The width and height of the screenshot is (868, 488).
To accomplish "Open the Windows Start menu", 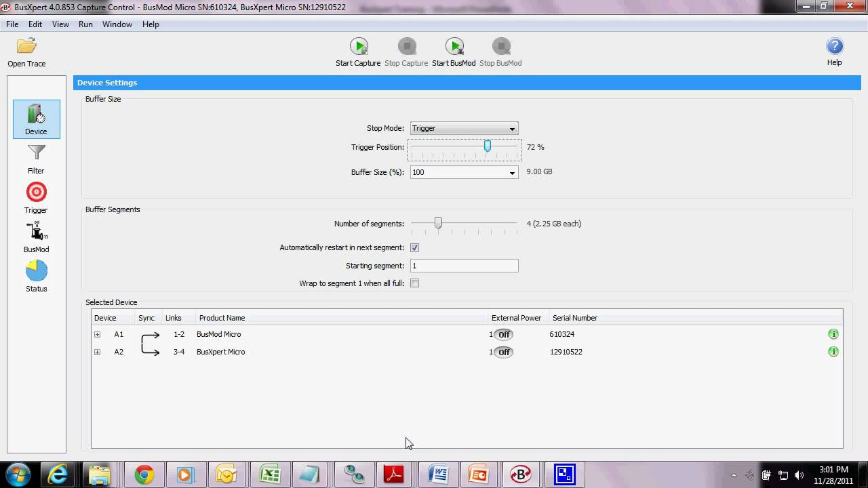I will point(19,474).
